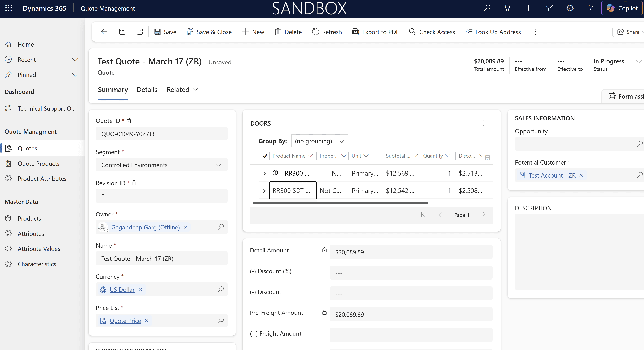Open the record set list icon
This screenshot has width=644, height=350.
click(122, 32)
